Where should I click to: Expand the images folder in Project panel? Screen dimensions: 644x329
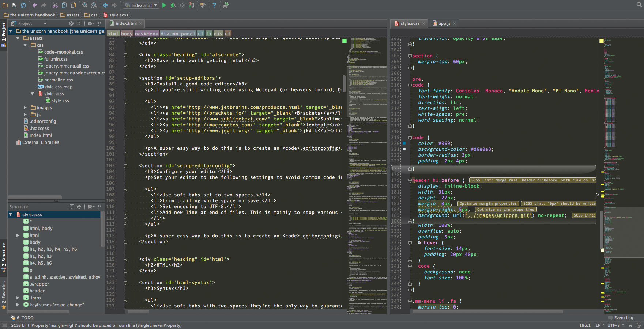pyautogui.click(x=25, y=107)
